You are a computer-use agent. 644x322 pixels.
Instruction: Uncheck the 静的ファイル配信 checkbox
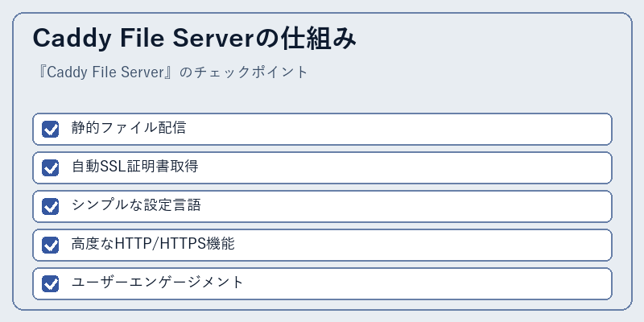[51, 129]
